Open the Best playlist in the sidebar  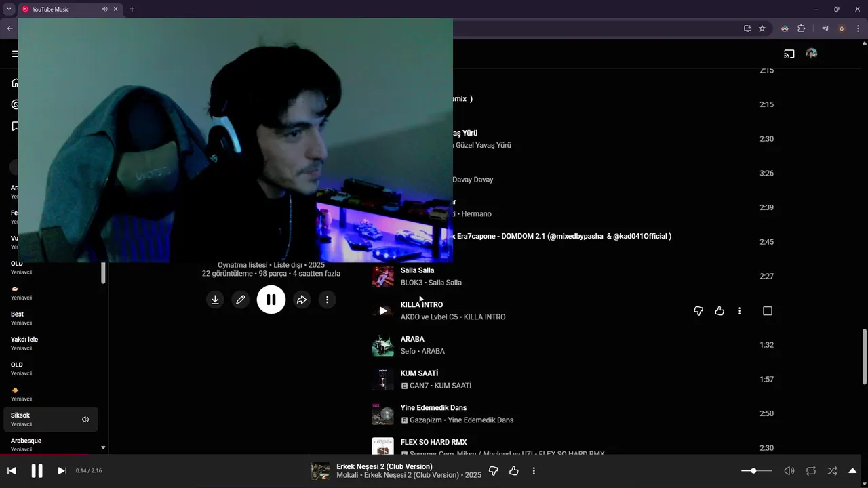tap(51, 319)
